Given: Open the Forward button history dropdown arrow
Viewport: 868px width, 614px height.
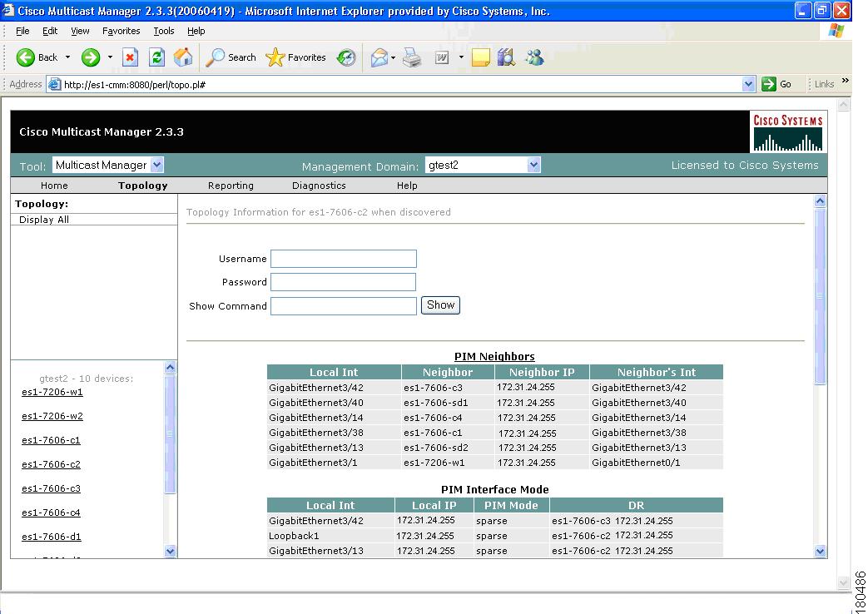Looking at the screenshot, I should (110, 57).
